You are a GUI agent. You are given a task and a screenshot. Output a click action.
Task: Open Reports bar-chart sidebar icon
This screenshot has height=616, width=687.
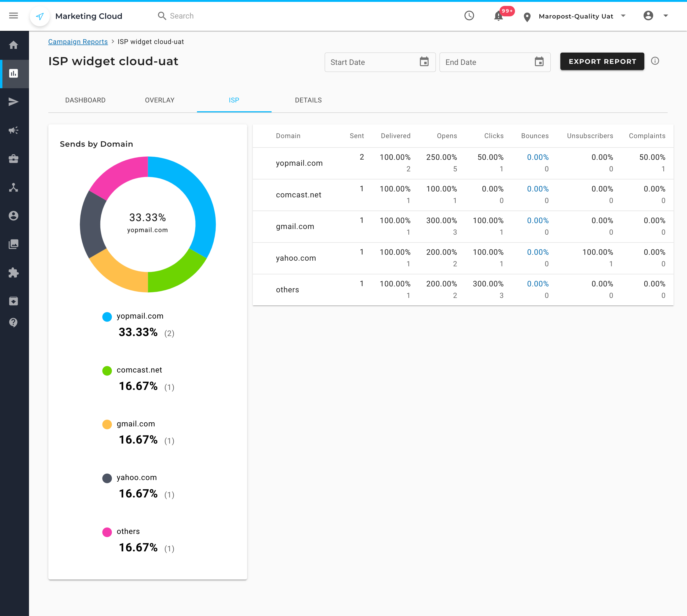pos(13,73)
